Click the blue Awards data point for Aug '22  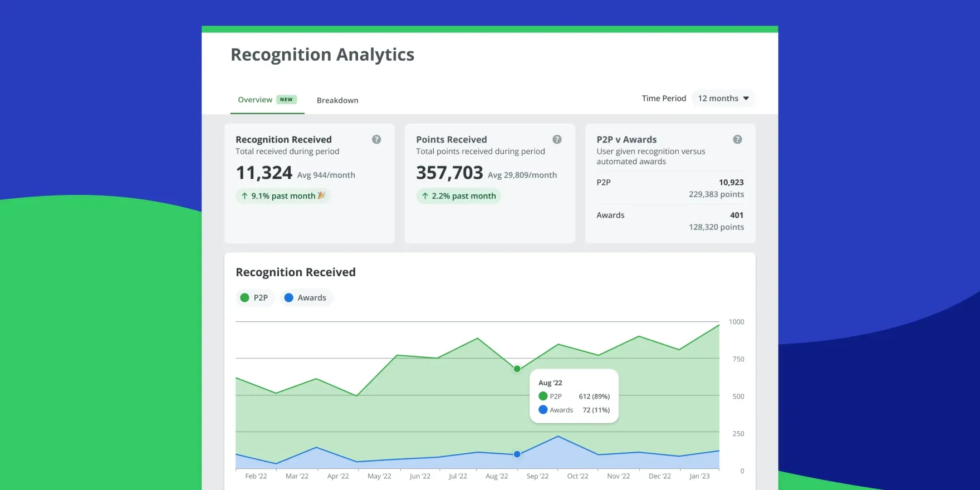(x=517, y=454)
